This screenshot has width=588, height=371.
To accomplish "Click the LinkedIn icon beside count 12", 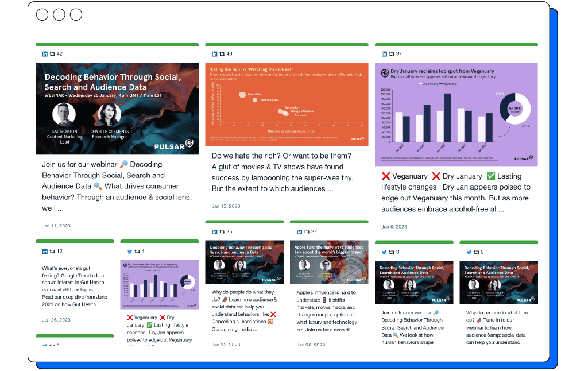I will click(45, 252).
